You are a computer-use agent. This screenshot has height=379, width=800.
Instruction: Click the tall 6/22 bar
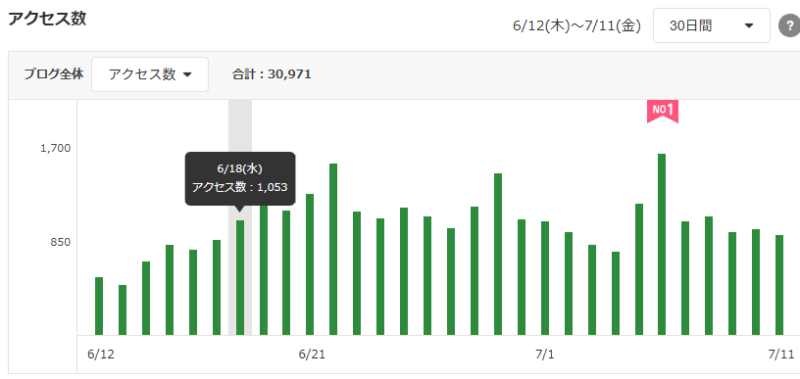click(x=334, y=249)
